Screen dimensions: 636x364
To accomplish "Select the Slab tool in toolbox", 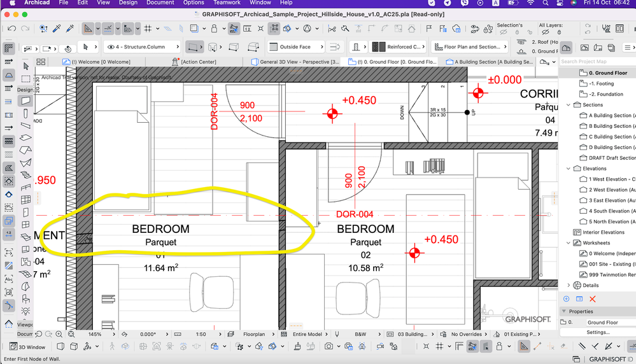I will (25, 138).
